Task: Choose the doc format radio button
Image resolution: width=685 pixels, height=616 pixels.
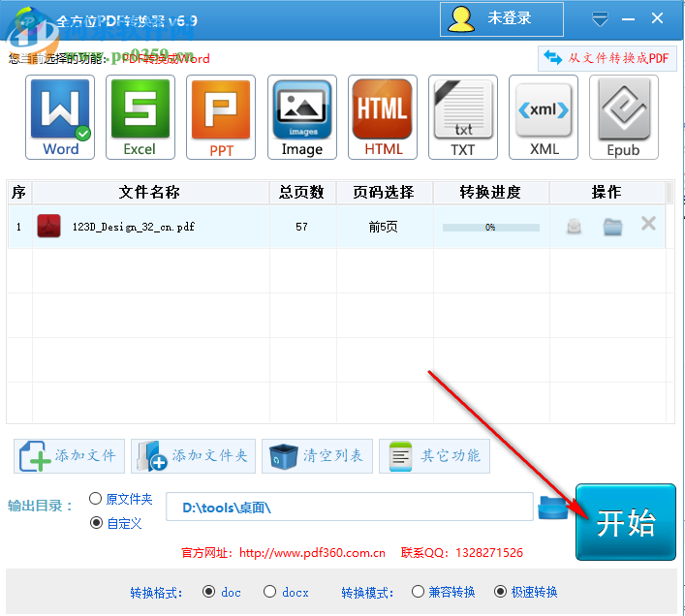Action: click(x=209, y=592)
